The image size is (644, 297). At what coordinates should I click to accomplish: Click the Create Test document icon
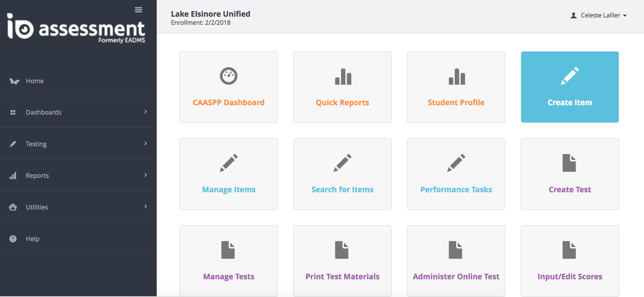coord(569,163)
